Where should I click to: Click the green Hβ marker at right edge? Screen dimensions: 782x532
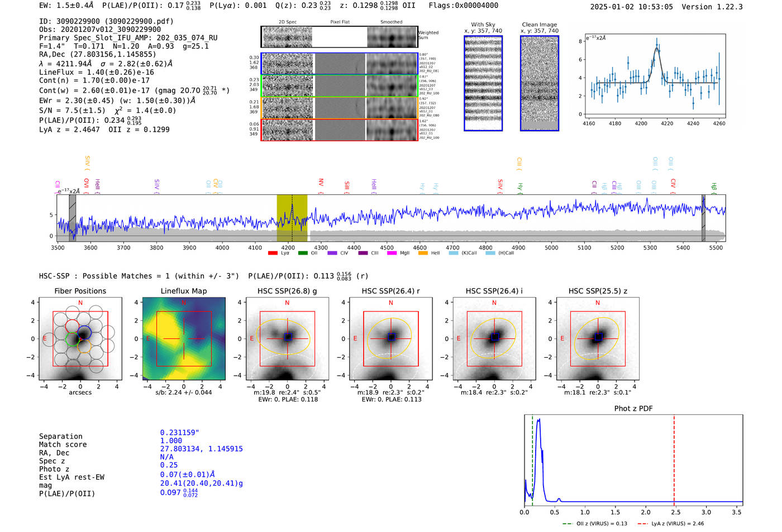point(714,188)
